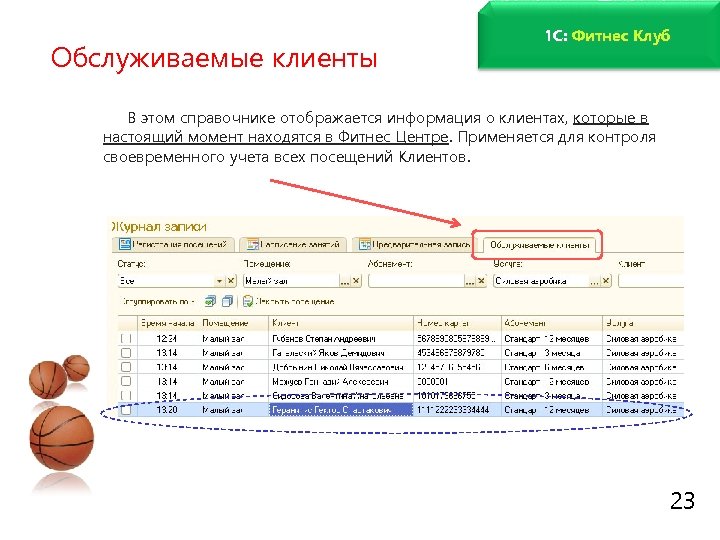
Task: Select the time cell 12:34
Action: pyautogui.click(x=168, y=339)
